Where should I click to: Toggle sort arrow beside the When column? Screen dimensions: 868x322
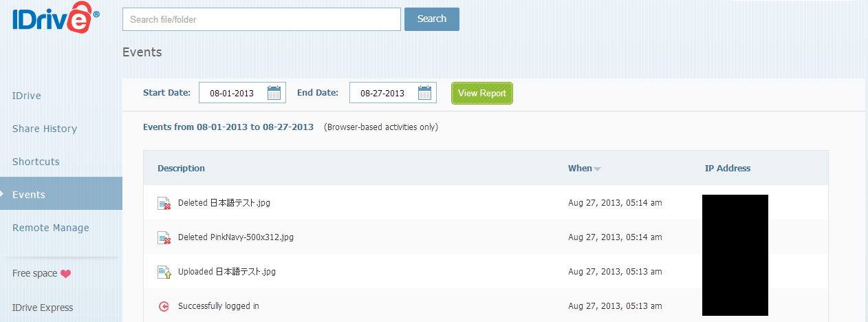point(597,169)
